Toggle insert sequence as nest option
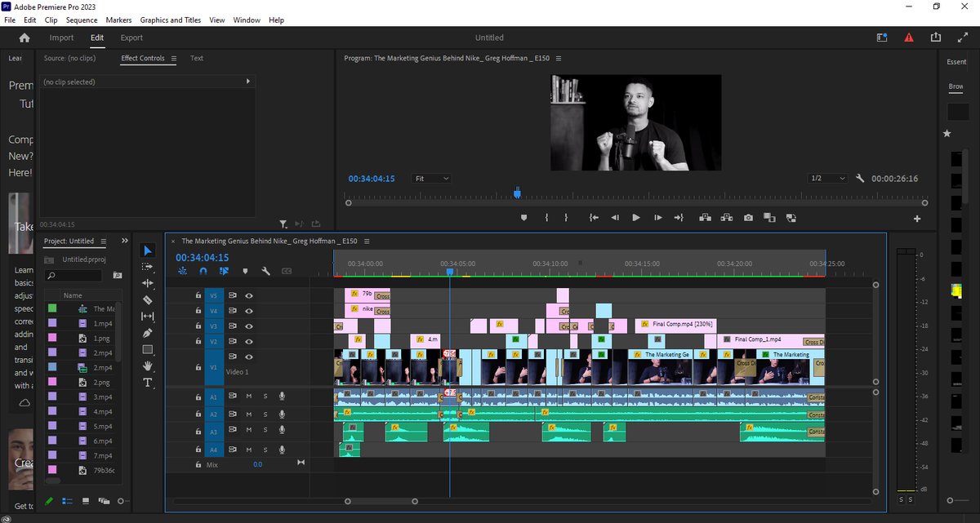This screenshot has width=980, height=523. (182, 271)
